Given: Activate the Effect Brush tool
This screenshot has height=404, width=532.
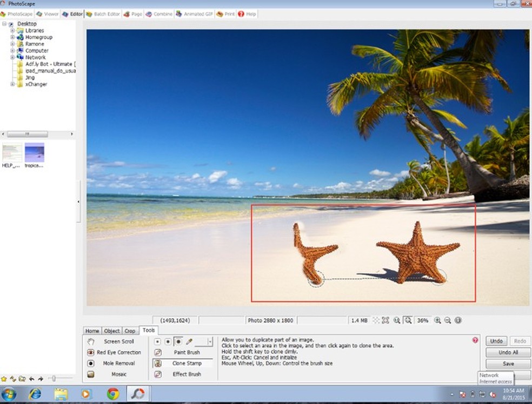Looking at the screenshot, I should [187, 374].
